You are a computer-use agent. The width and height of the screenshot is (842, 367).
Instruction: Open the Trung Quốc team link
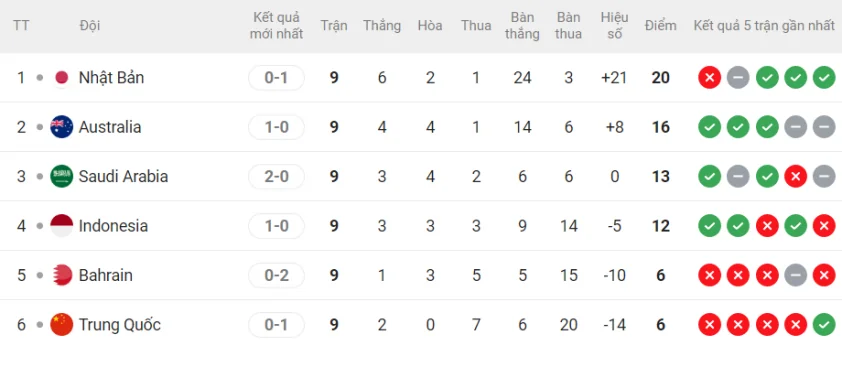(120, 325)
